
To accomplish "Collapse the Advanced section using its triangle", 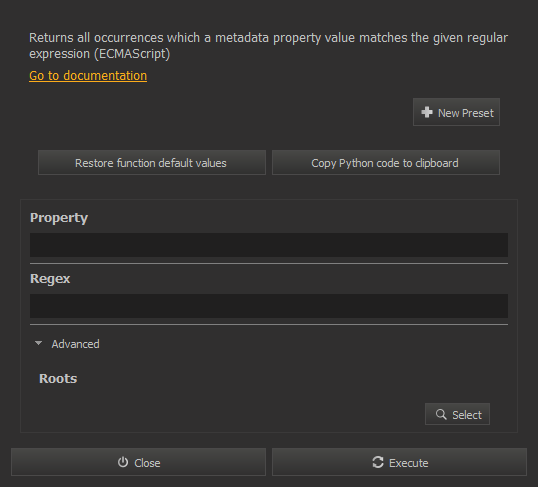I will point(38,343).
